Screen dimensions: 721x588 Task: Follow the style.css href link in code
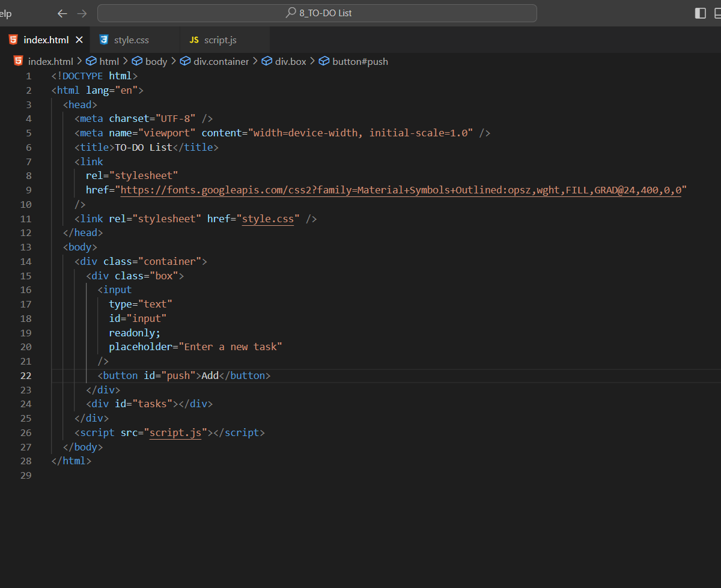[268, 219]
